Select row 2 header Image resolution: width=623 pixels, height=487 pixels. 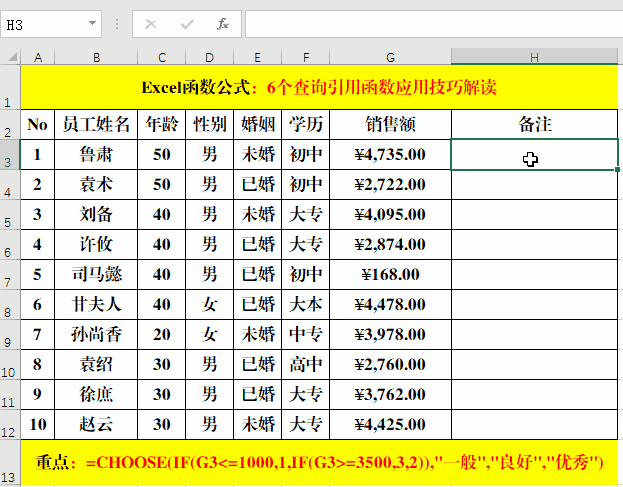click(x=10, y=125)
